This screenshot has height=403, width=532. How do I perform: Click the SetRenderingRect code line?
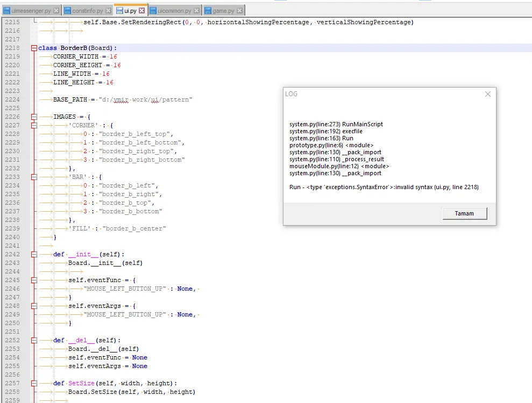[x=249, y=23]
